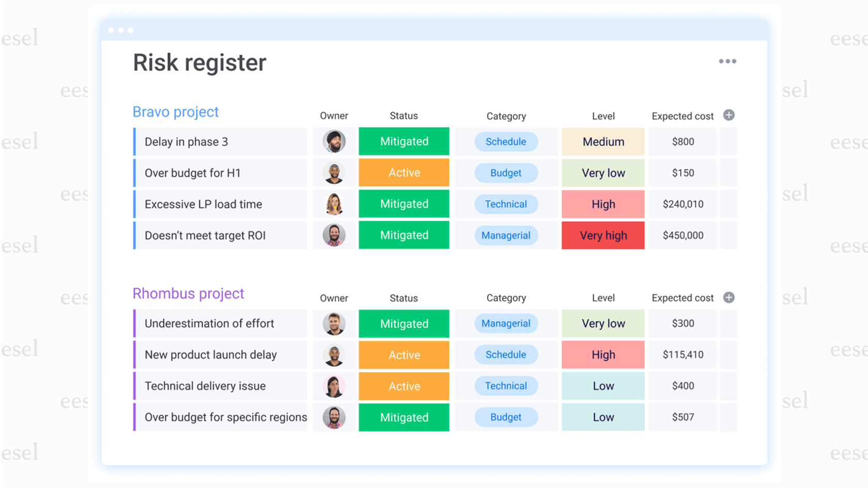Open the owner avatar for Doesn't meet target ROI

point(334,235)
